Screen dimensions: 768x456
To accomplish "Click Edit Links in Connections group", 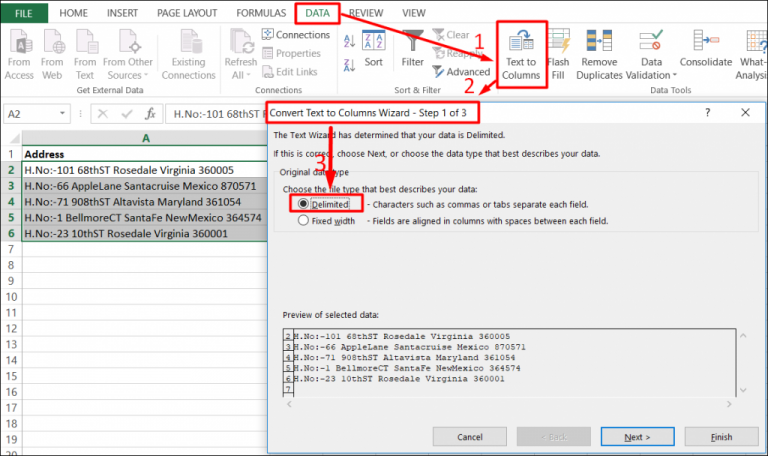I will pos(289,72).
